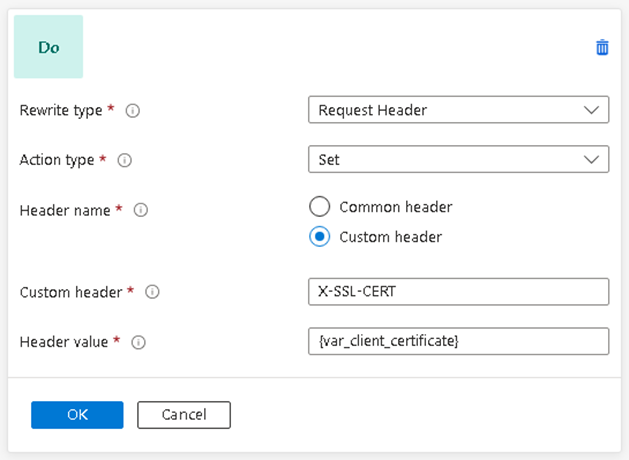Cancel the rewrite action changes
This screenshot has height=460, width=629.
pyautogui.click(x=184, y=414)
